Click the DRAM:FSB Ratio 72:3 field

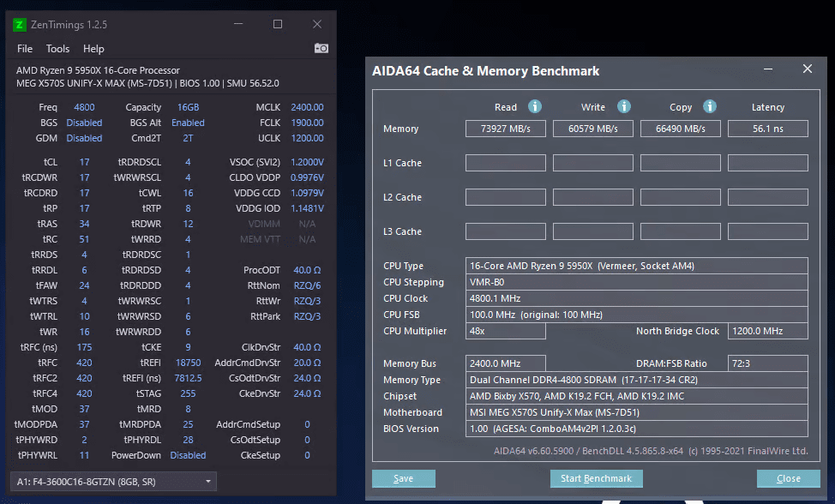coord(768,363)
